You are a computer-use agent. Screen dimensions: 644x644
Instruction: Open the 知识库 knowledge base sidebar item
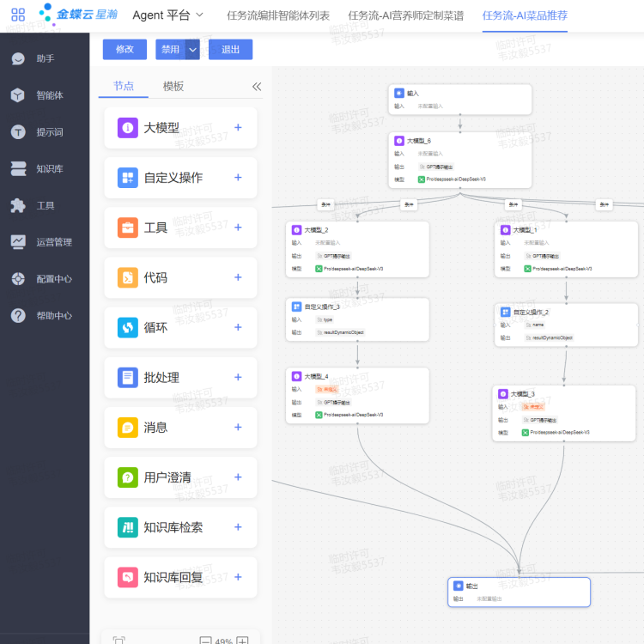pos(45,169)
